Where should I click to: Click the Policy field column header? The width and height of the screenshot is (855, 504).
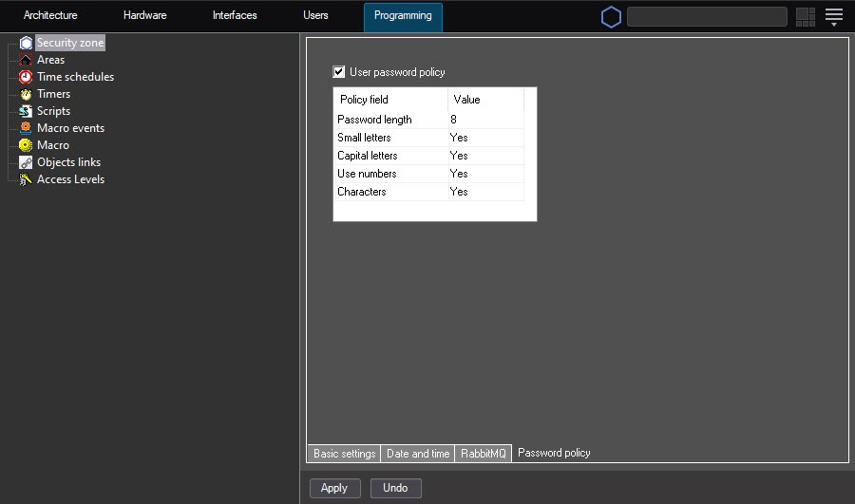[x=391, y=99]
